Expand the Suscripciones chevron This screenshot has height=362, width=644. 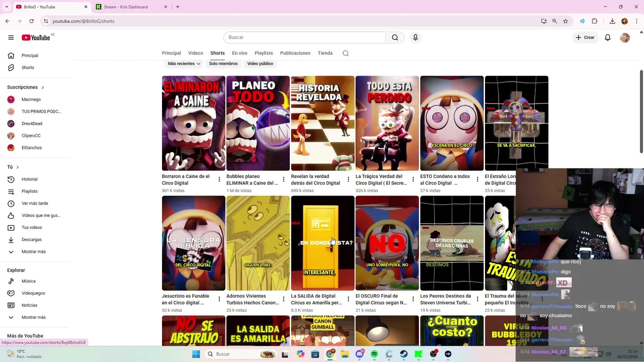(42, 87)
